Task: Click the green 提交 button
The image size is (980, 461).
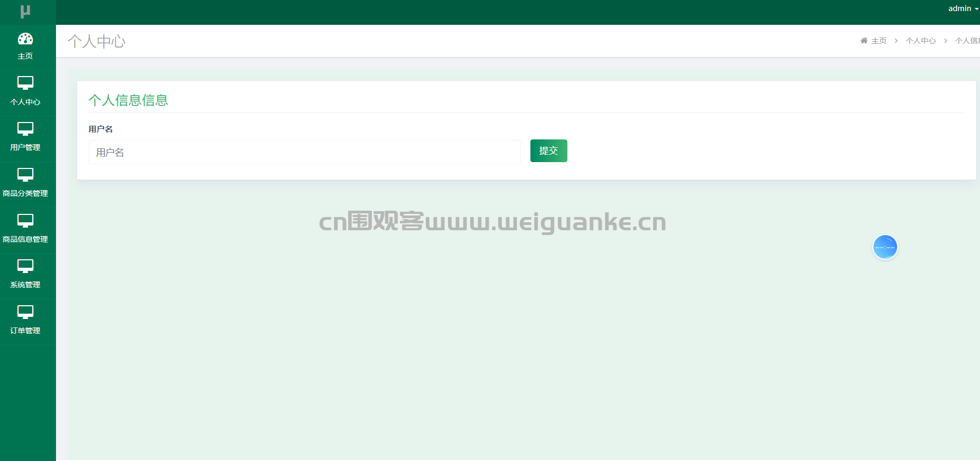Action: click(x=548, y=150)
